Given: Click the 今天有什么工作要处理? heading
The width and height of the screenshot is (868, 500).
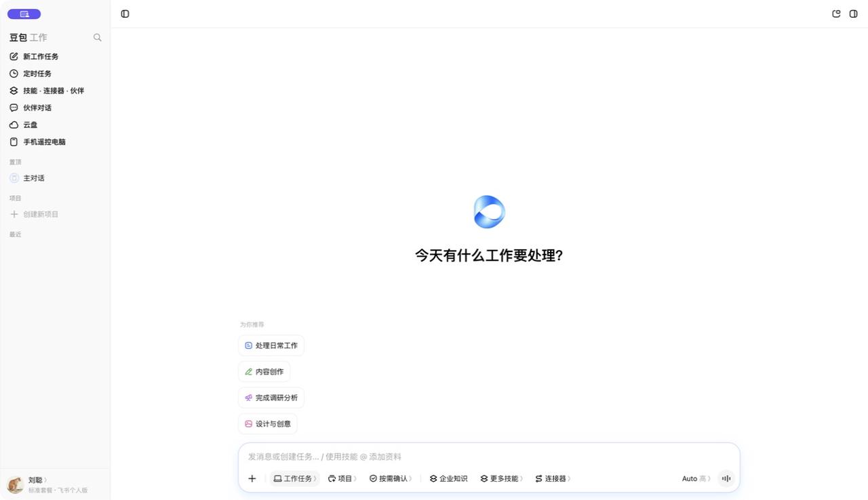Looking at the screenshot, I should 489,255.
